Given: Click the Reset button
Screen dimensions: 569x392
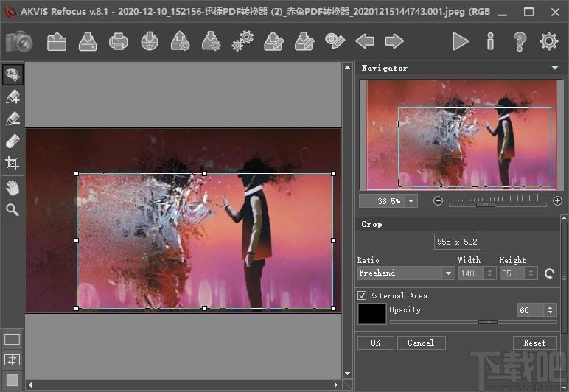Looking at the screenshot, I should click(534, 343).
